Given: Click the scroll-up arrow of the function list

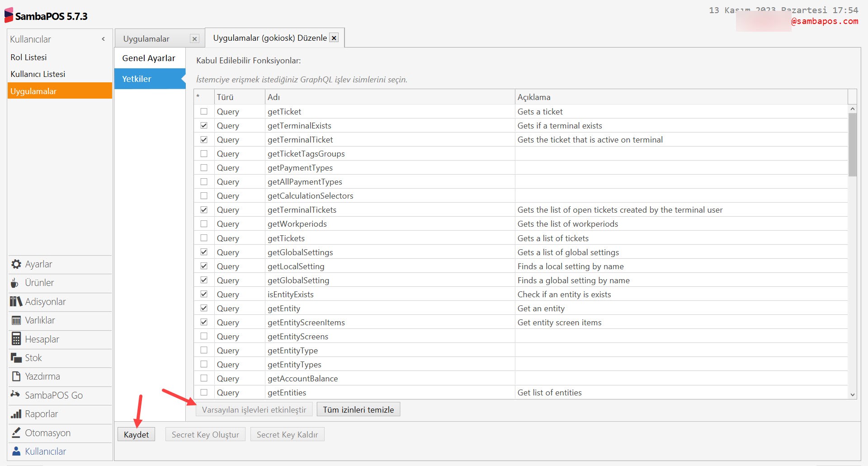Looking at the screenshot, I should pos(852,109).
